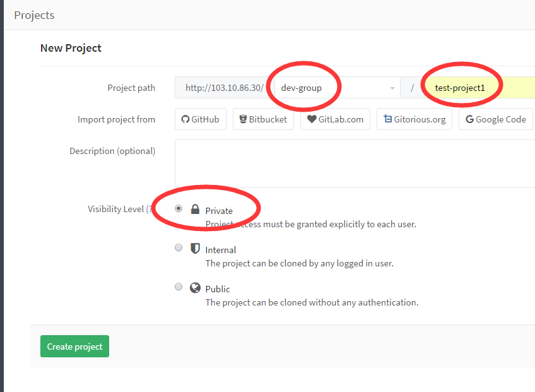Click the test-project1 project name field
Image resolution: width=535 pixels, height=392 pixels.
(479, 88)
